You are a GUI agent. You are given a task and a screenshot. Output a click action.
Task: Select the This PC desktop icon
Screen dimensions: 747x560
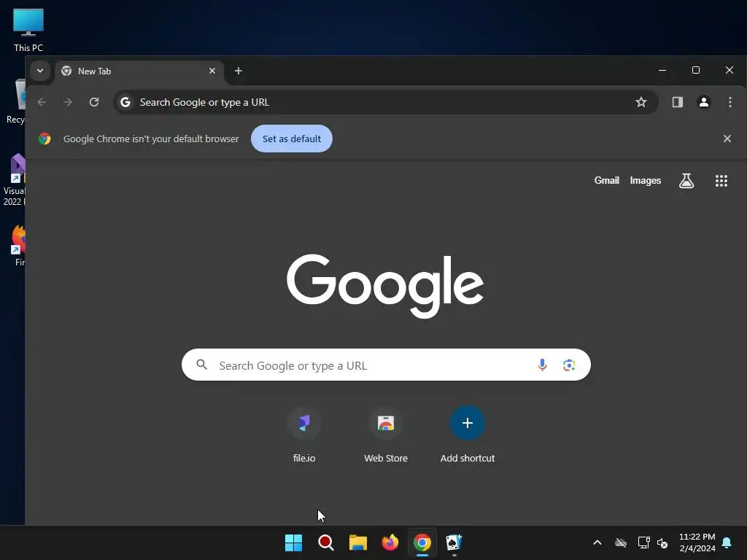coord(28,30)
